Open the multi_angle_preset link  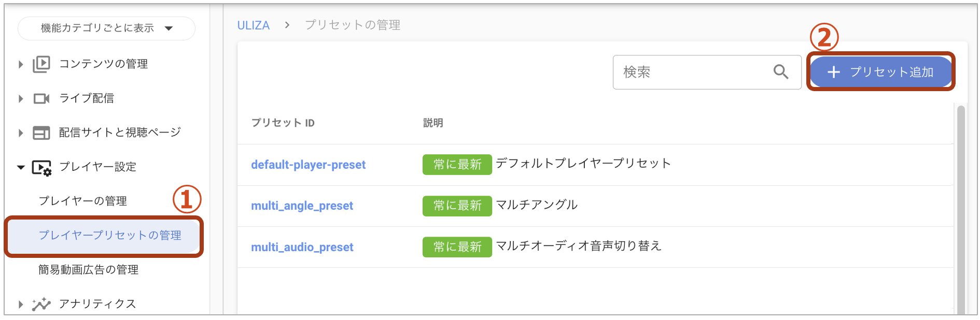(x=302, y=206)
